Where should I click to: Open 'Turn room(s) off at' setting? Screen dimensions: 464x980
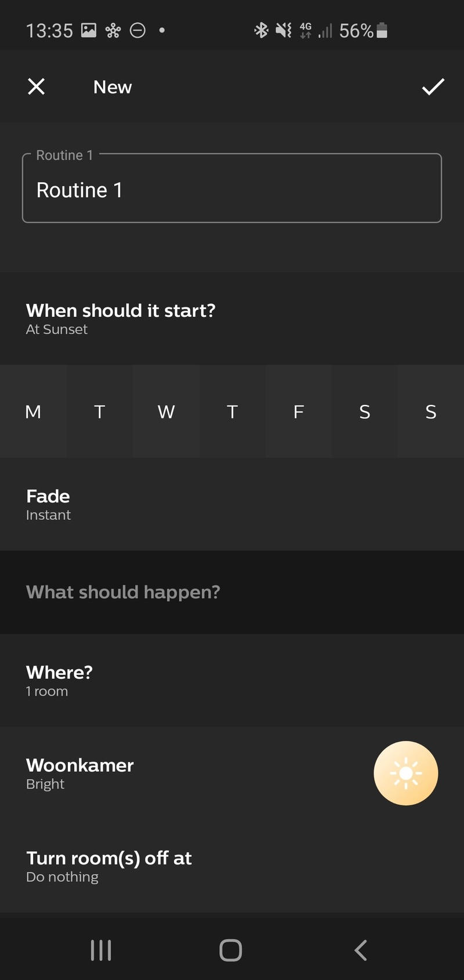[x=232, y=866]
